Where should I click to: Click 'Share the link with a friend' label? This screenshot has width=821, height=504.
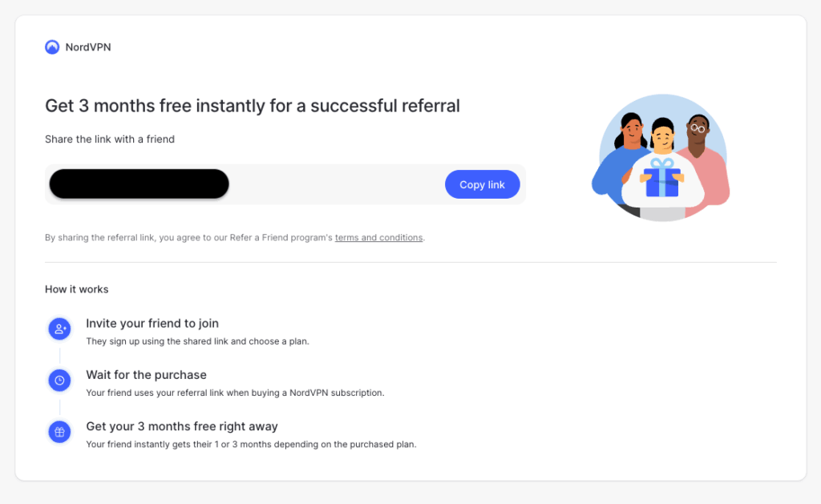[110, 139]
